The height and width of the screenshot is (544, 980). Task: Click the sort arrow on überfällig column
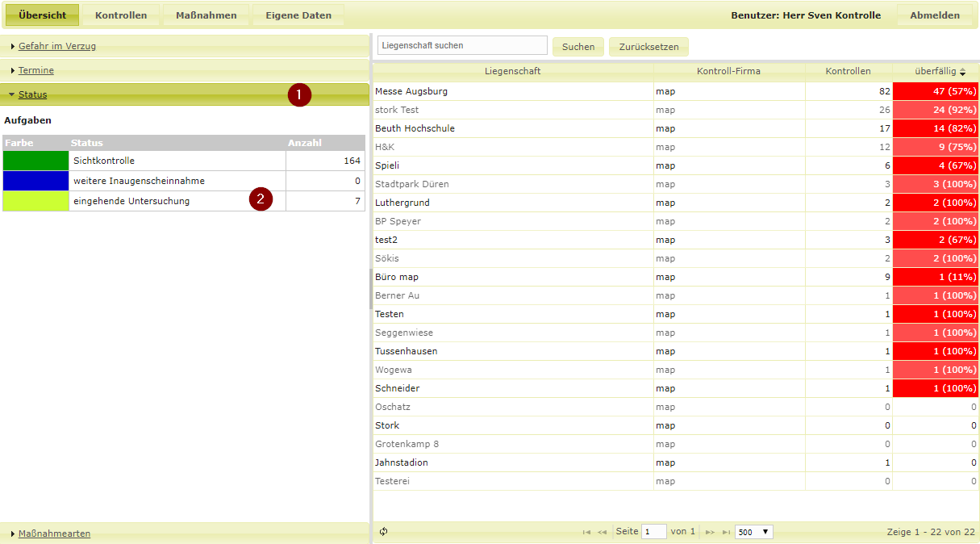pyautogui.click(x=962, y=72)
